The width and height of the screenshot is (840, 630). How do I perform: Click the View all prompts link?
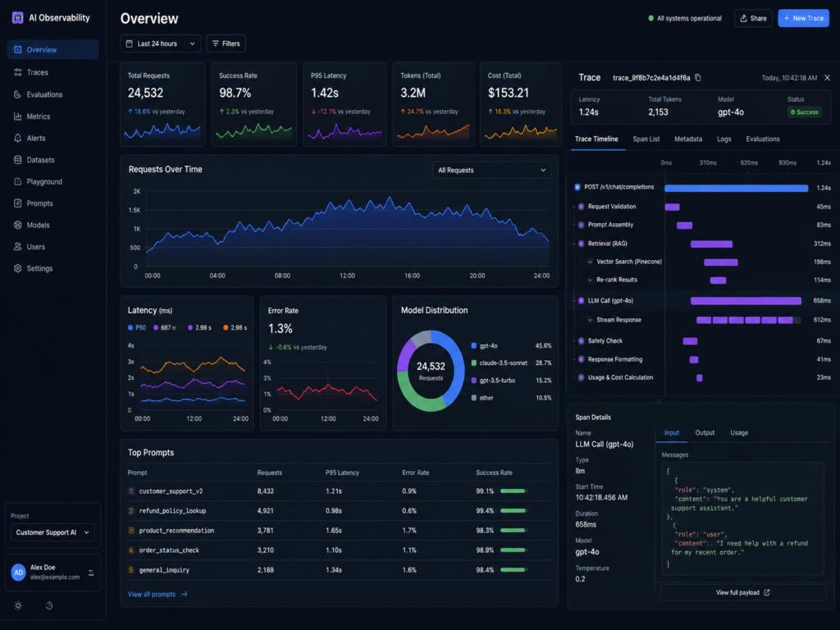[157, 594]
